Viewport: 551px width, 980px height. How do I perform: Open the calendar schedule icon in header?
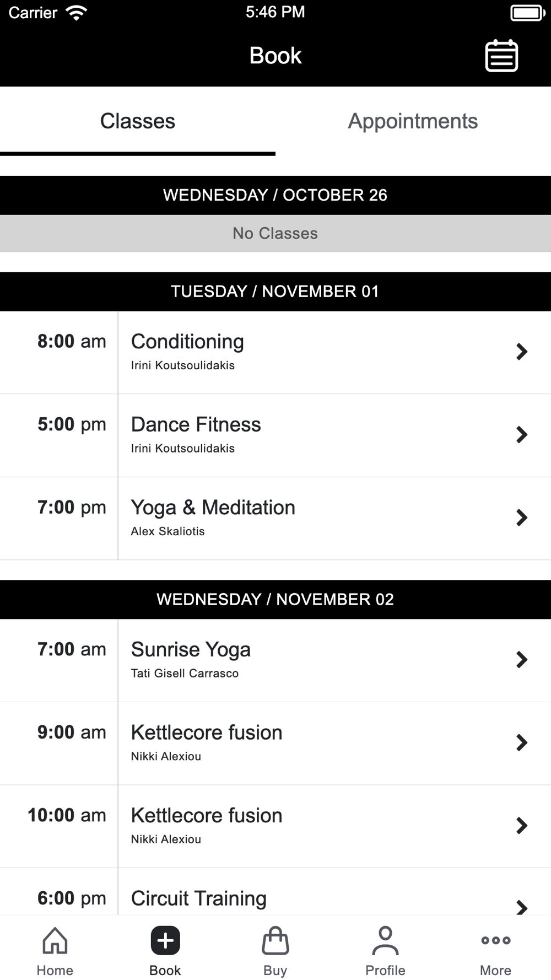(501, 56)
